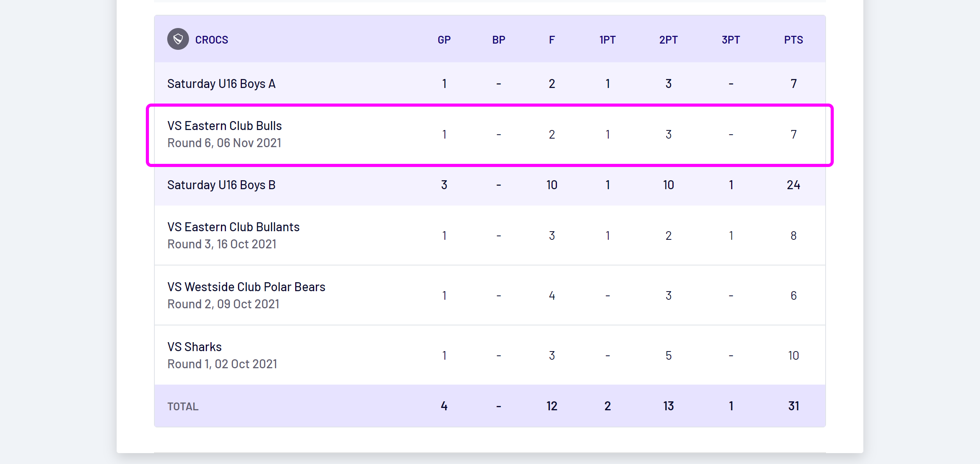Click the Crocs team shield logo
This screenshot has width=980, height=464.
pyautogui.click(x=178, y=39)
